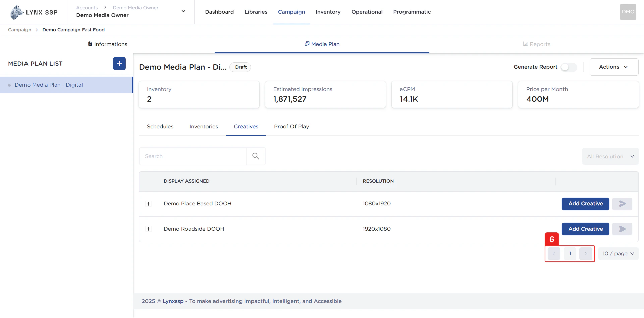Click the Reports bar chart icon
The image size is (644, 318).
click(x=525, y=44)
